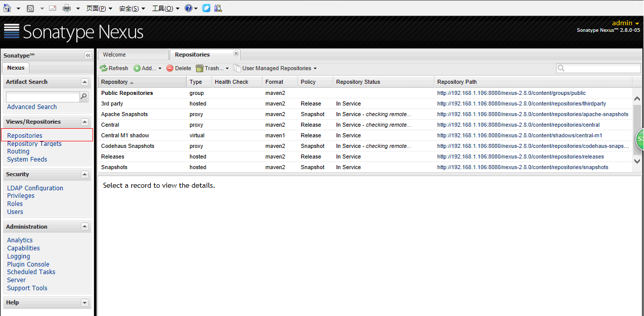
Task: Expand the Help panel
Action: click(84, 302)
